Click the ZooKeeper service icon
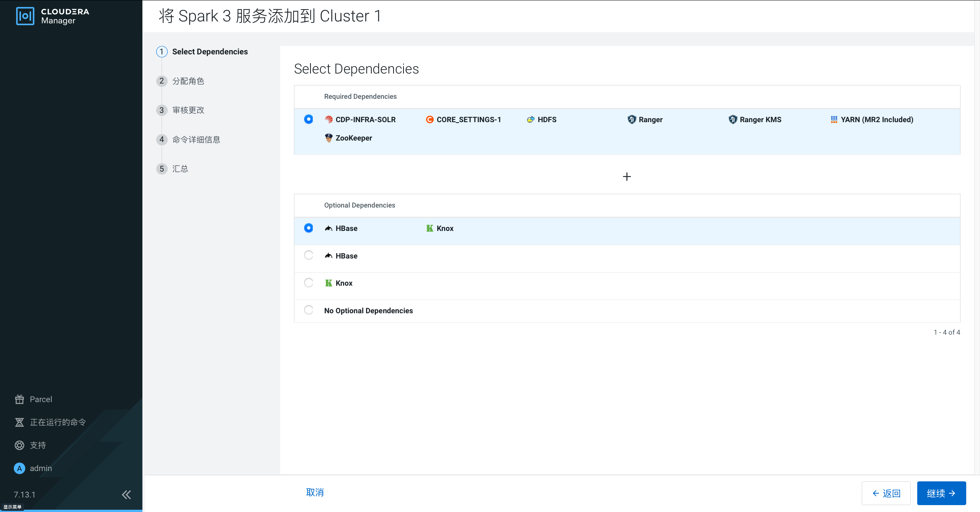The width and height of the screenshot is (980, 512). click(x=328, y=138)
